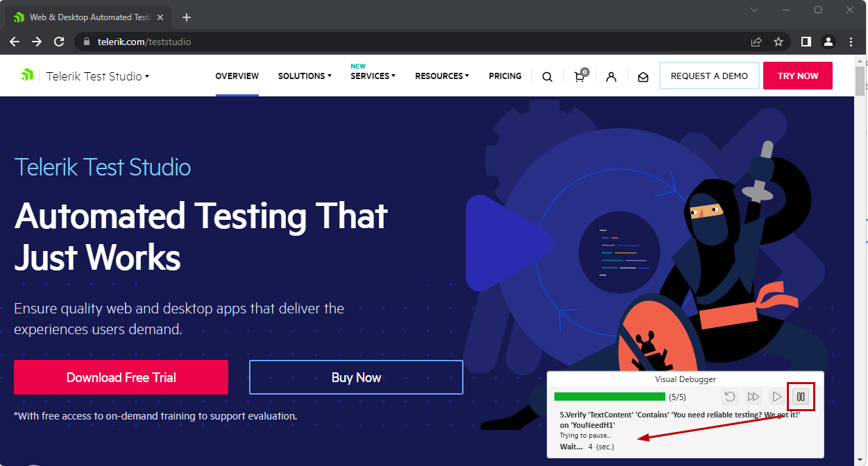Maximize the Chrome window
Screen dimensions: 868x466
(x=818, y=10)
